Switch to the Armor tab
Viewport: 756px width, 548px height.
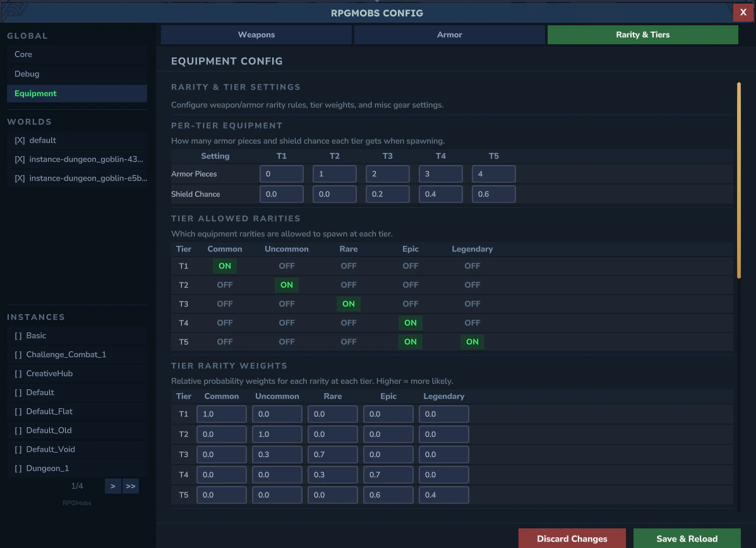click(449, 35)
